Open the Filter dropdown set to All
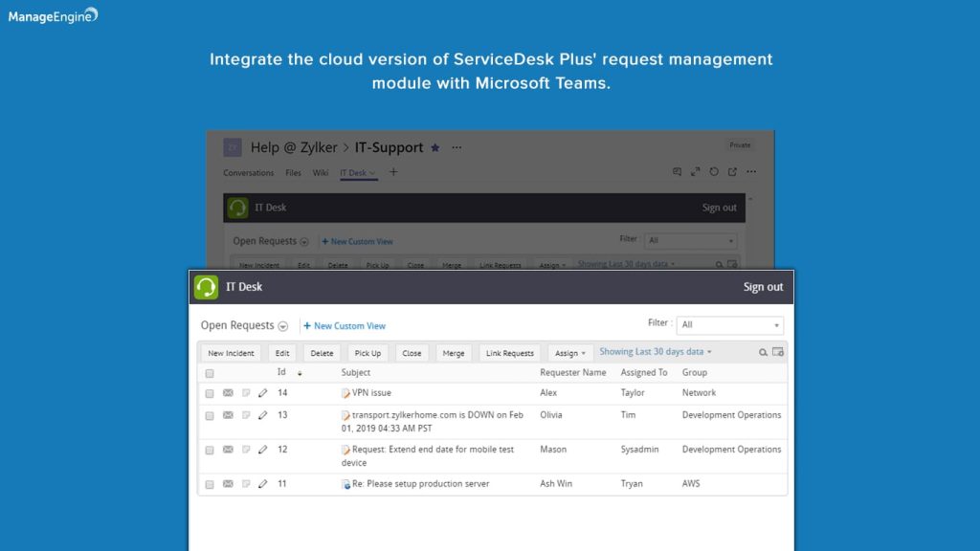 729,325
